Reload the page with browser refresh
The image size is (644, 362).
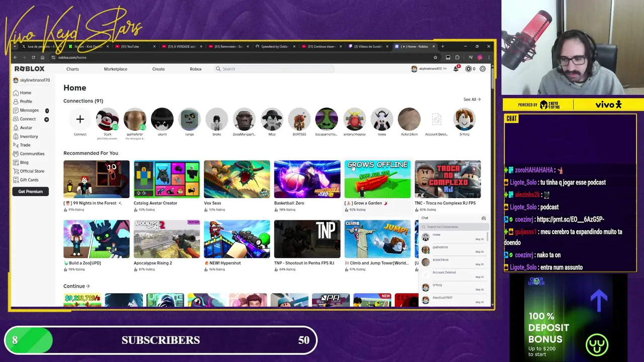pyautogui.click(x=33, y=57)
